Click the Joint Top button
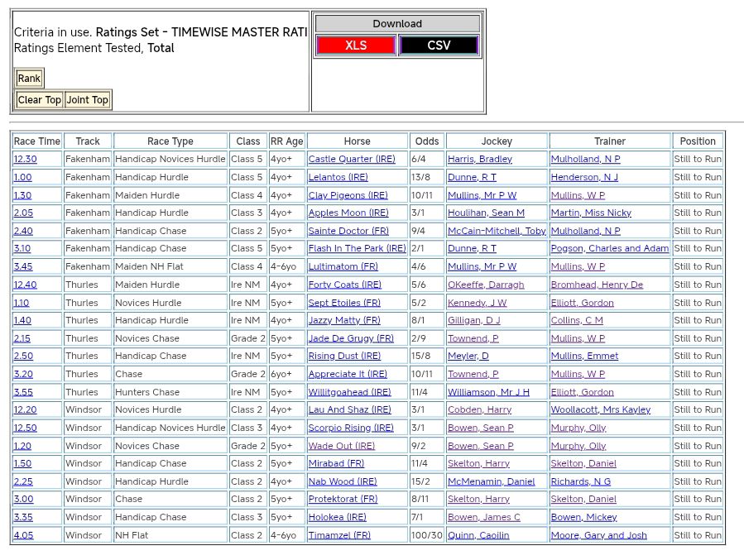The height and width of the screenshot is (560, 744). coord(88,100)
